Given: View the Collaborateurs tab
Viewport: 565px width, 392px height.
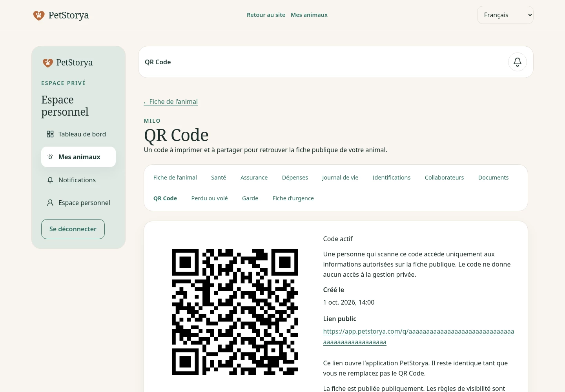Looking at the screenshot, I should (x=444, y=178).
